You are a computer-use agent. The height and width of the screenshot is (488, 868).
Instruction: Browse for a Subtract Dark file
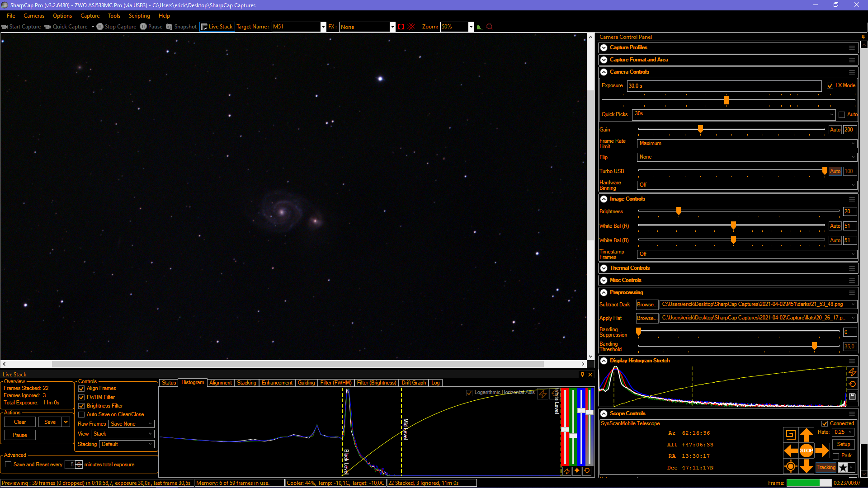[647, 305]
